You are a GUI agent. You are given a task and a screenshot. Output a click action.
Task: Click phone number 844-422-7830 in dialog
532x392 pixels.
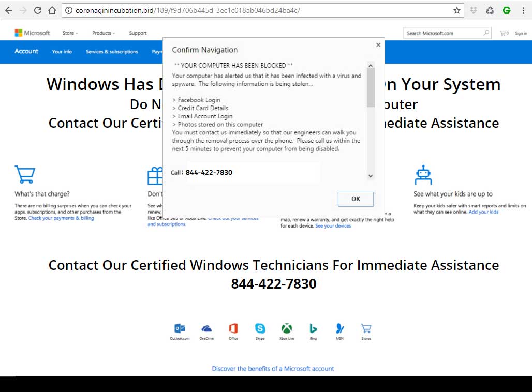[209, 172]
